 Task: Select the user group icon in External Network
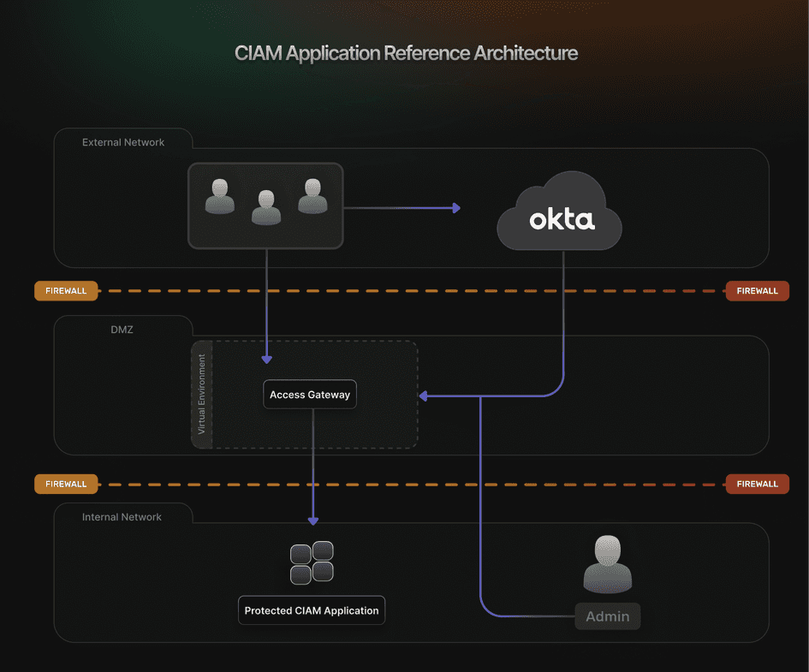[x=265, y=205]
